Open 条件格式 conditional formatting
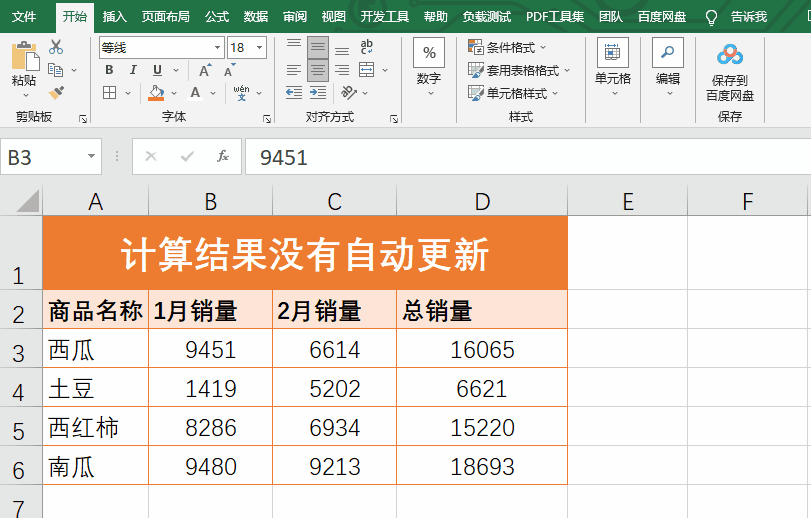 point(507,48)
